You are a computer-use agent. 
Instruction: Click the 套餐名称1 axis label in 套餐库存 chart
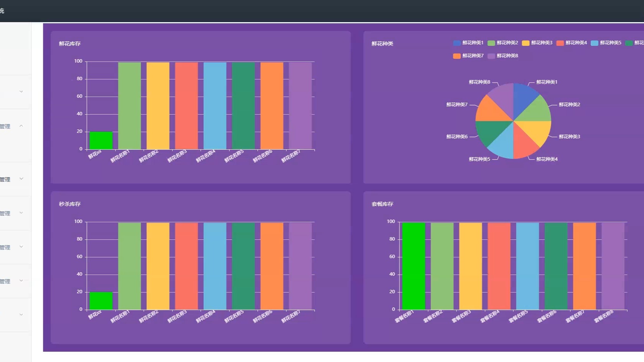(404, 317)
